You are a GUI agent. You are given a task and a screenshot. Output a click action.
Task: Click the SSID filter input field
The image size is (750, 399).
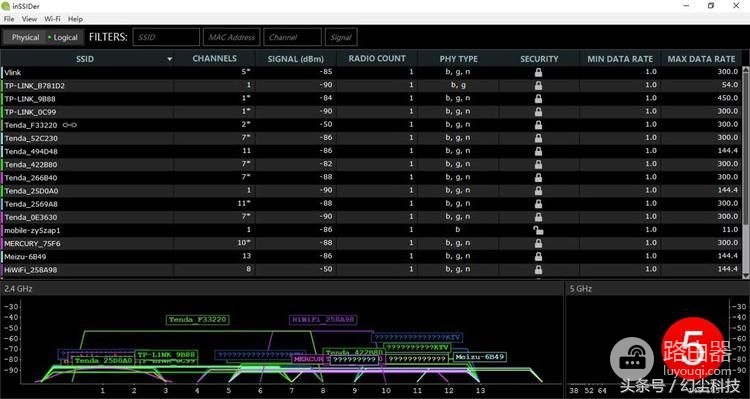(166, 37)
